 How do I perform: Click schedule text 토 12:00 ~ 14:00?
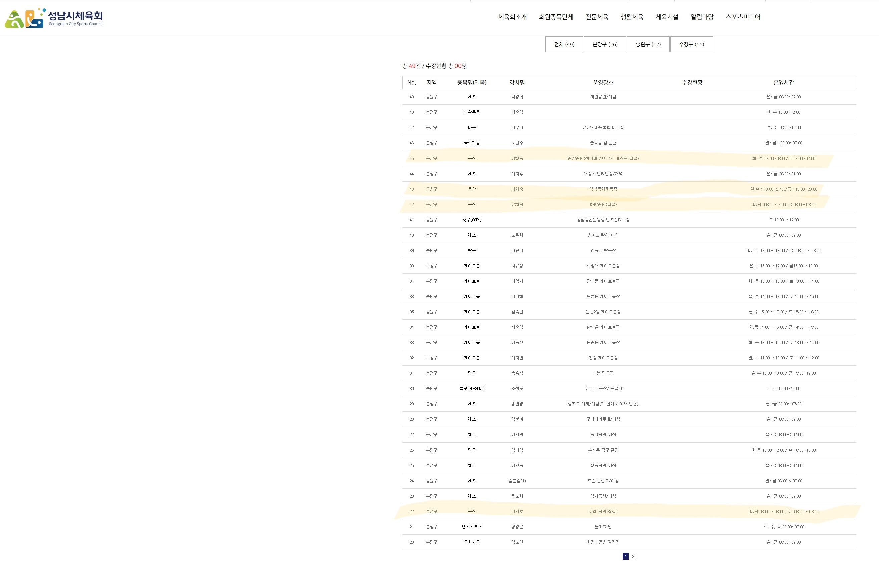[x=783, y=220]
